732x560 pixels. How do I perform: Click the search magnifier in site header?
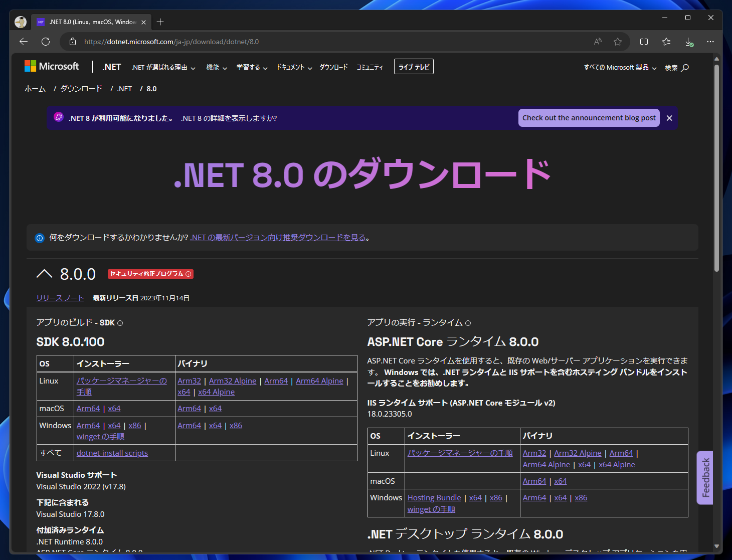(685, 68)
